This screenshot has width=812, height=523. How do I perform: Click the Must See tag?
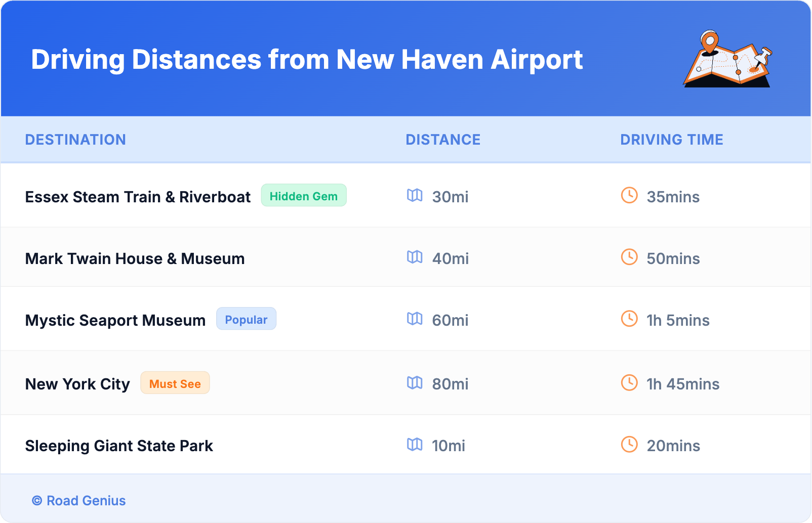point(175,383)
